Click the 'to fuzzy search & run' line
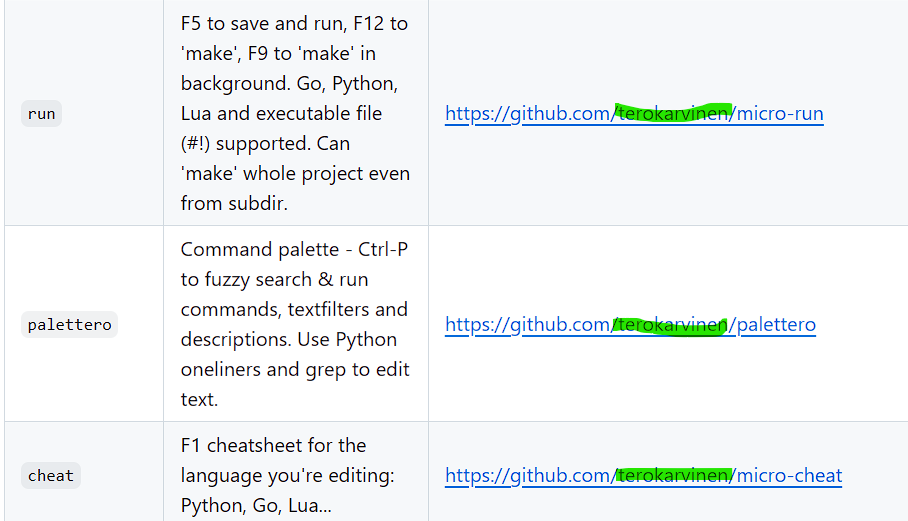This screenshot has height=521, width=908. tap(274, 280)
